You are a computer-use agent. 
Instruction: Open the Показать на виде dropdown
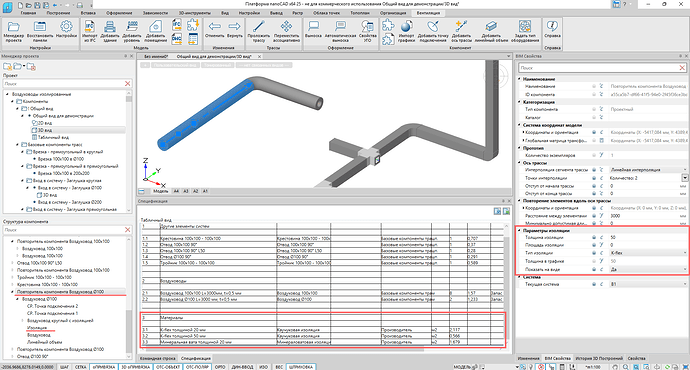coord(649,269)
